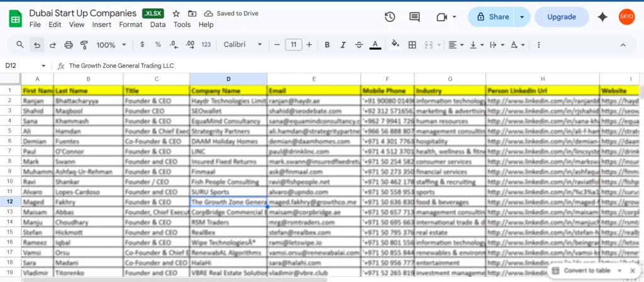Open the text color picker
644x282 pixels.
[x=375, y=45]
